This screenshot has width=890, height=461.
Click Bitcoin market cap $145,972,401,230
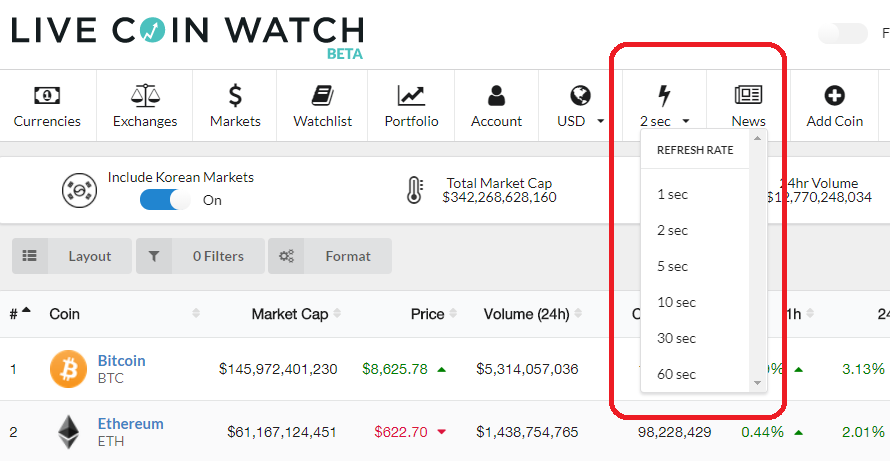tap(278, 370)
